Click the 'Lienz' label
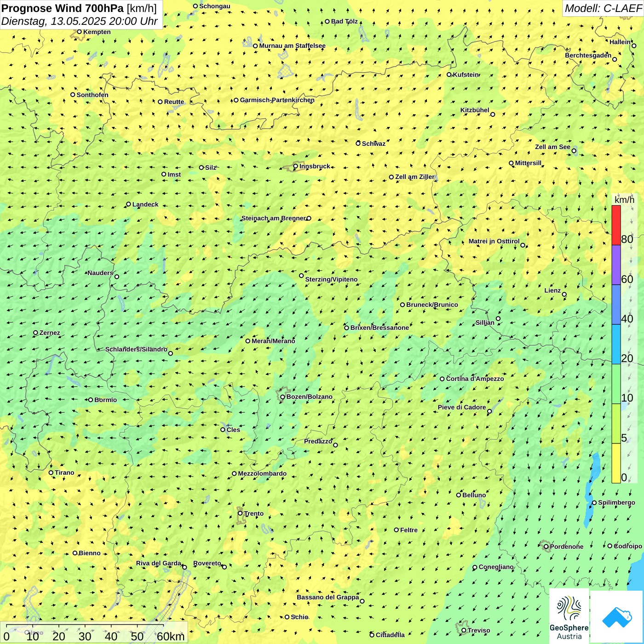This screenshot has width=644, height=644. click(x=552, y=291)
